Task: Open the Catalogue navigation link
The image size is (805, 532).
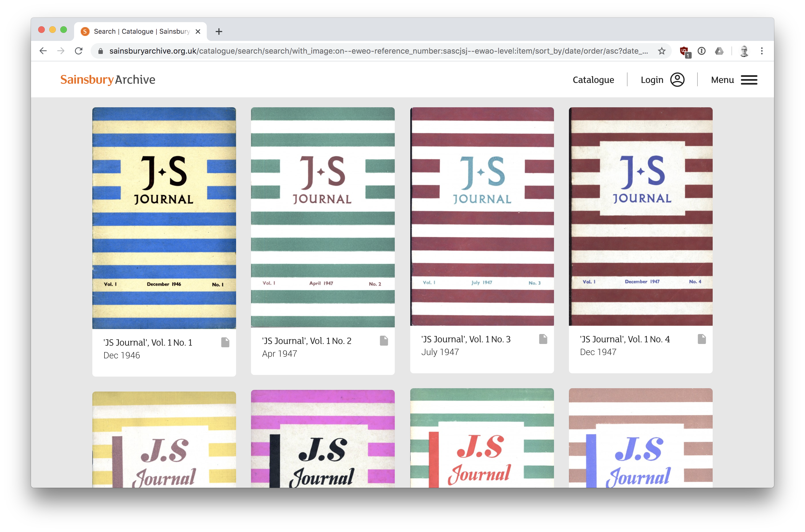Action: click(593, 80)
